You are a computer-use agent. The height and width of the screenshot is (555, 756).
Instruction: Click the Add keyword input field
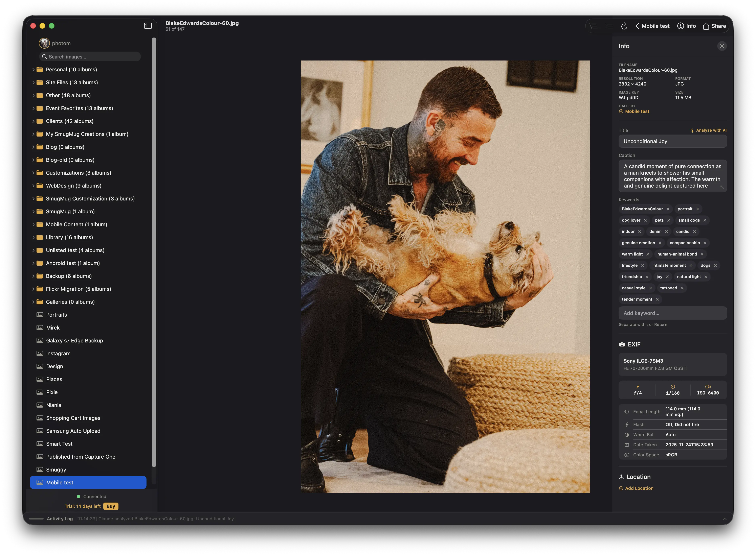pos(672,313)
